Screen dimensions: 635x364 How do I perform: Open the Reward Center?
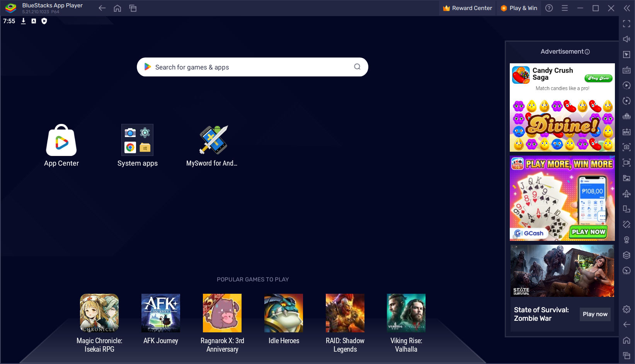(x=468, y=8)
